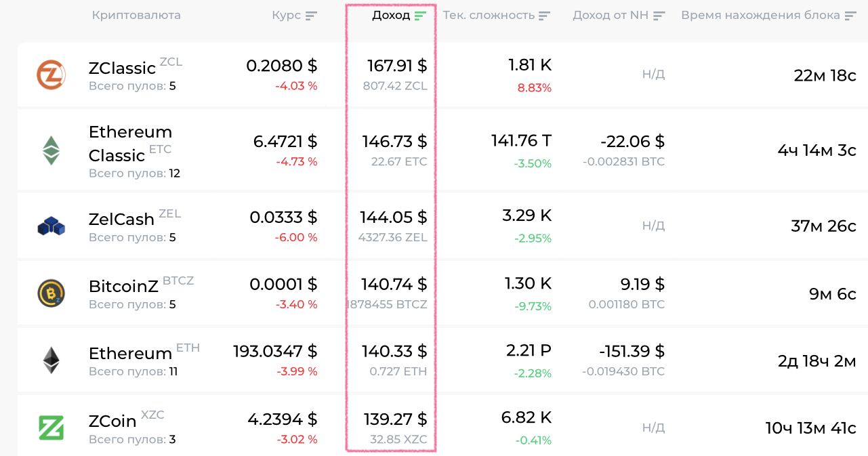
Task: Click the ZelCash blue cubes icon
Action: [x=51, y=226]
